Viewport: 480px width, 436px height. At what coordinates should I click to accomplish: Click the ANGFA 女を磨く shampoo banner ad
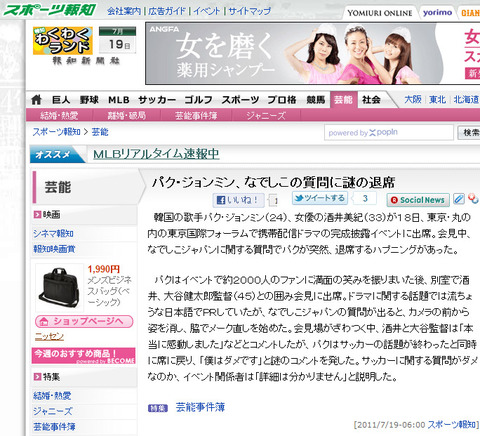tap(313, 53)
